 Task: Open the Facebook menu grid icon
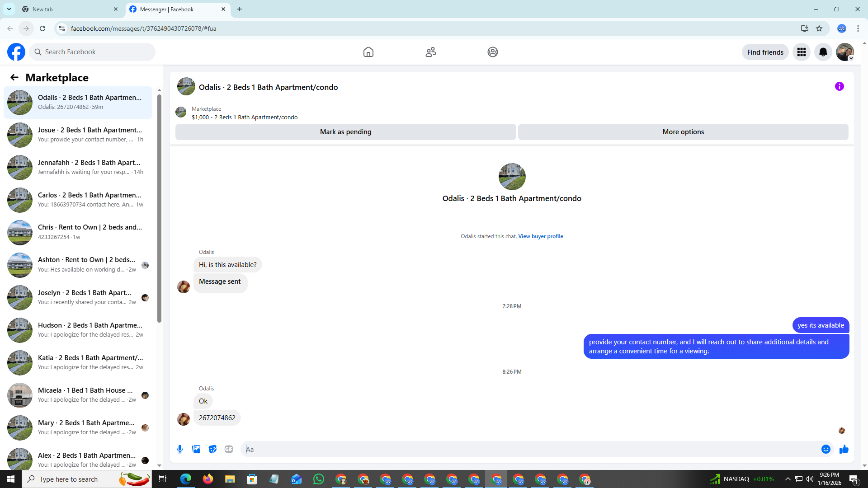pyautogui.click(x=801, y=52)
